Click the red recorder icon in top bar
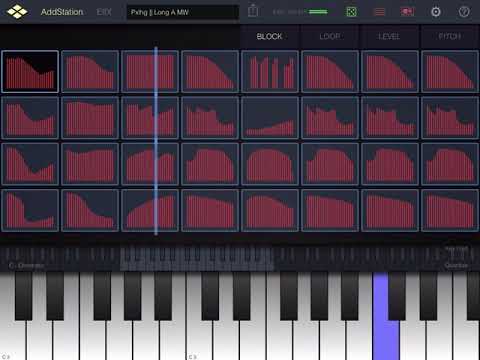Screen dimensions: 480x360 (x=407, y=12)
